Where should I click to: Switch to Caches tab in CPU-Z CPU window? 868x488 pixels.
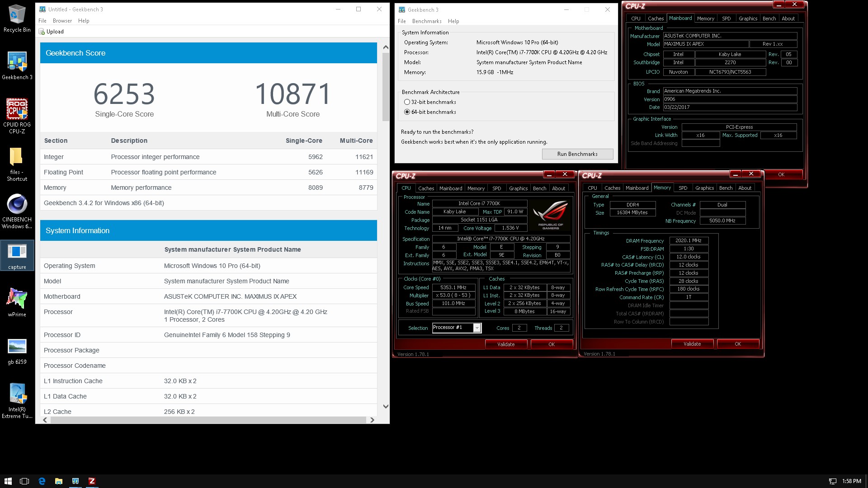click(x=426, y=188)
